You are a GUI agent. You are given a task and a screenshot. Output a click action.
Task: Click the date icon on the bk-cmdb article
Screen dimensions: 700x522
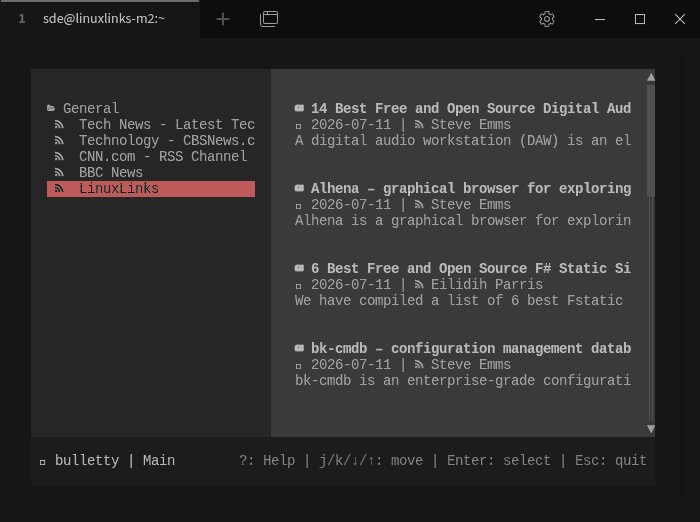(299, 366)
